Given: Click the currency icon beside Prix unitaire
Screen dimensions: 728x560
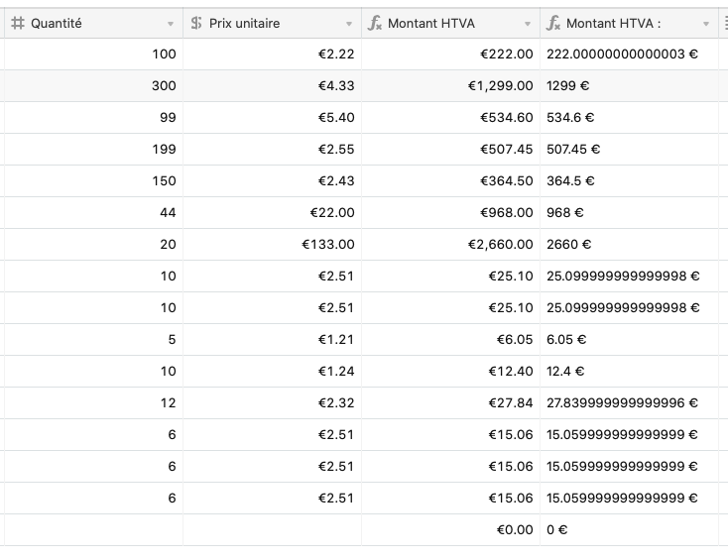Looking at the screenshot, I should [x=196, y=23].
